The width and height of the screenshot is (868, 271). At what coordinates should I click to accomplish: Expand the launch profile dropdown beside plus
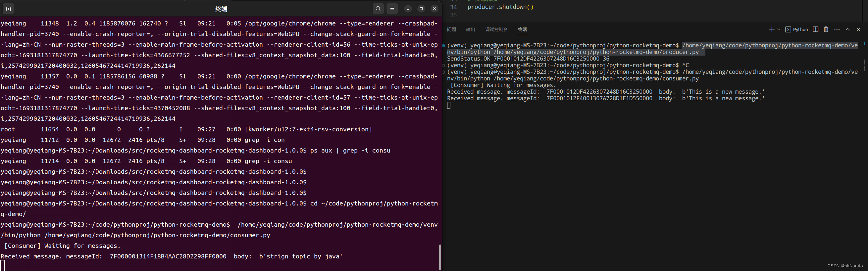(779, 29)
